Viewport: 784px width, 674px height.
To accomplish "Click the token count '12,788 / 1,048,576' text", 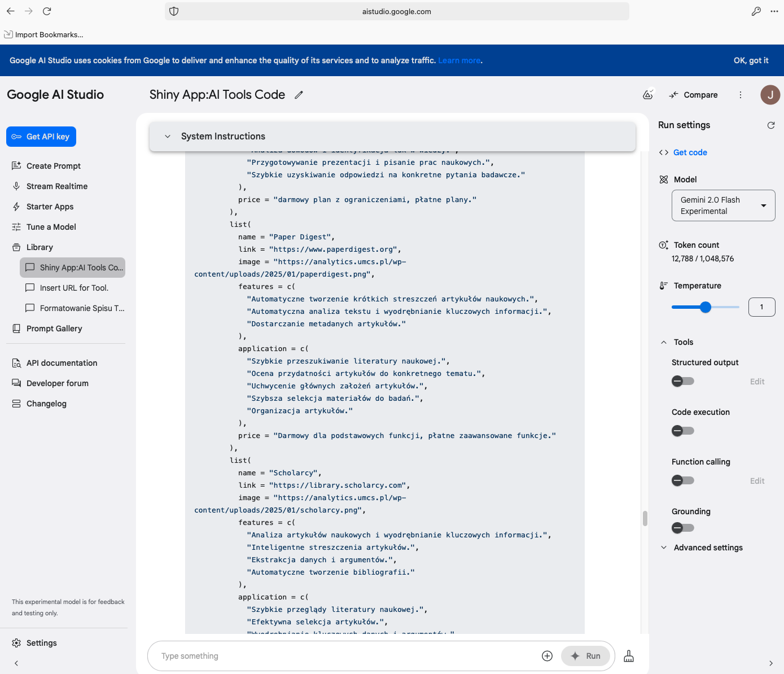I will point(703,259).
